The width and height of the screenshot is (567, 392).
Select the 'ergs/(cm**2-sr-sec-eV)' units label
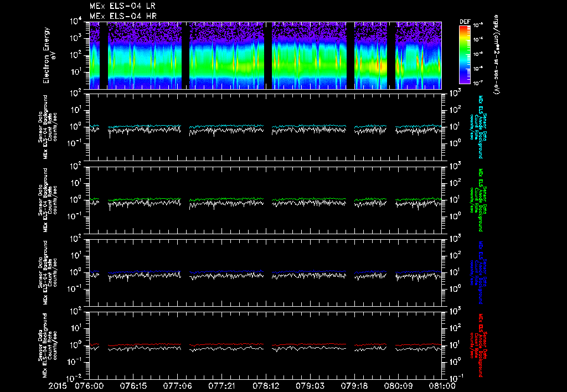coord(496,55)
